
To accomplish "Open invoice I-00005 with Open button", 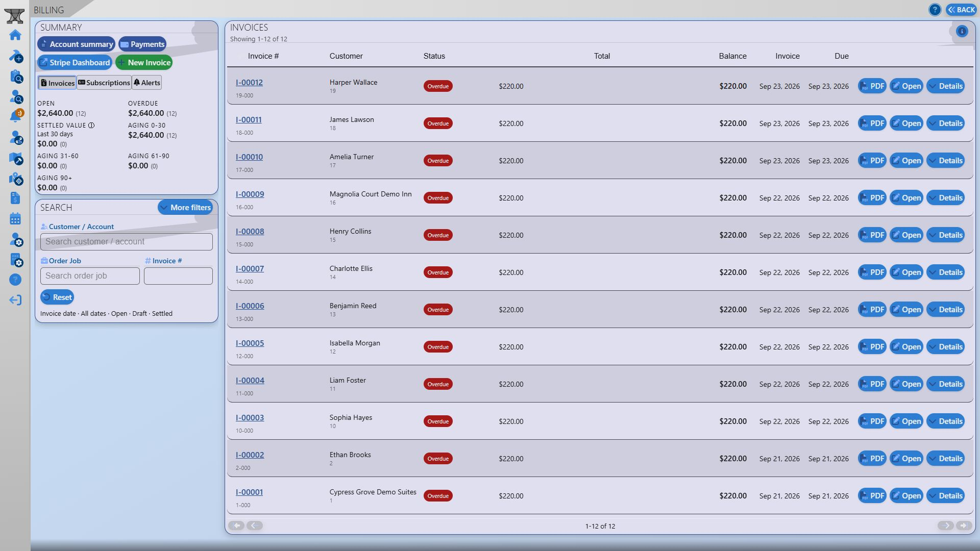I will click(906, 346).
